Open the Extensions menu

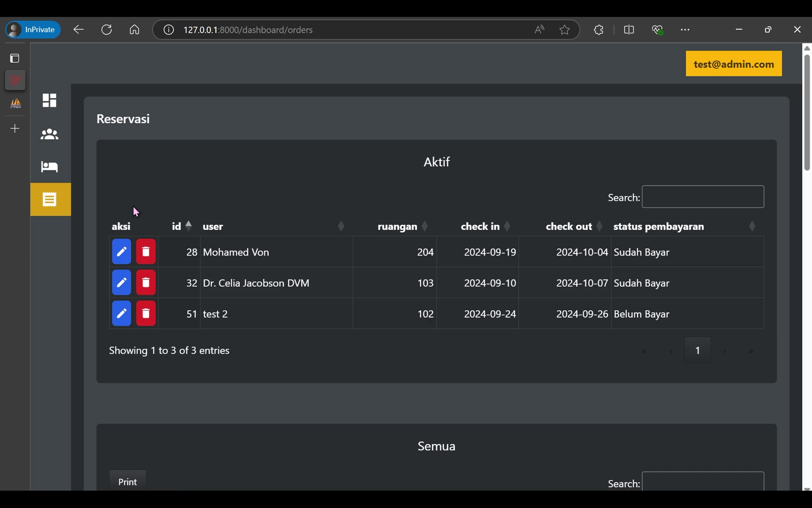599,30
